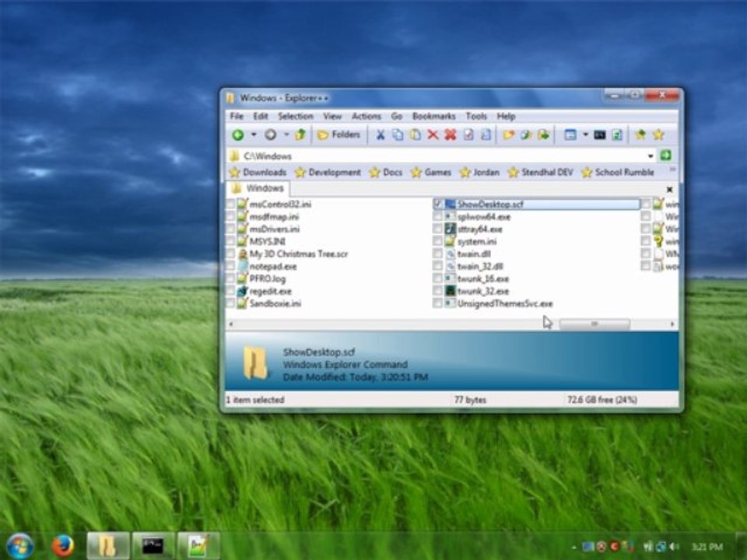Open the School Rumble bookmark

click(x=618, y=173)
